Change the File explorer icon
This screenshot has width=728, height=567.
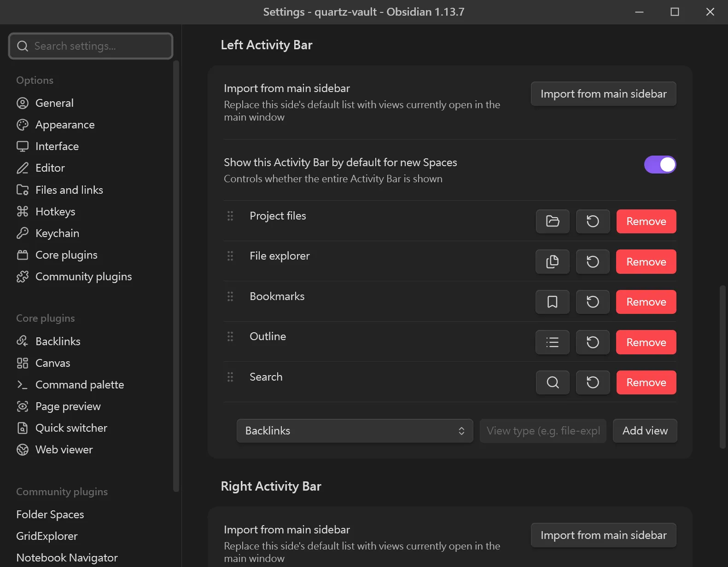pos(553,262)
